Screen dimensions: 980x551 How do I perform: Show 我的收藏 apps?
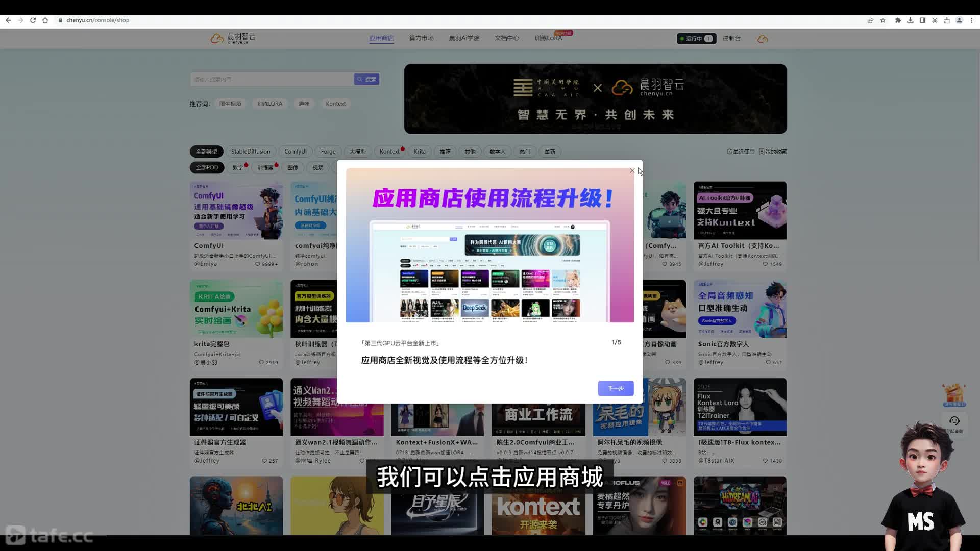(x=773, y=152)
